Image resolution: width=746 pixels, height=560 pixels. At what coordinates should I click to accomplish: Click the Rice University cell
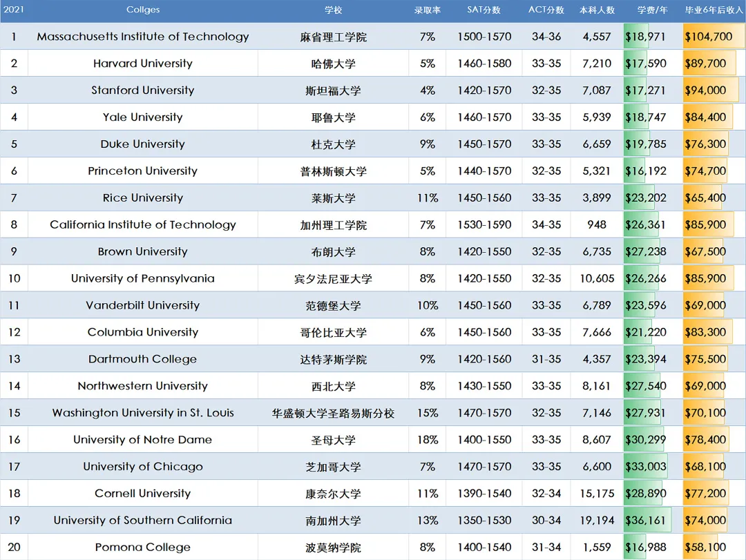[x=143, y=198]
